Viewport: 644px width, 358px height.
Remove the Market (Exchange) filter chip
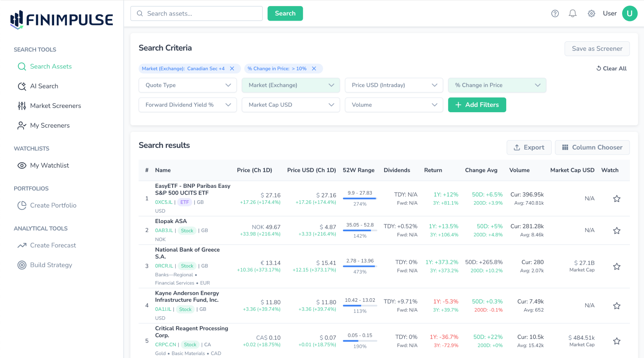(x=232, y=69)
